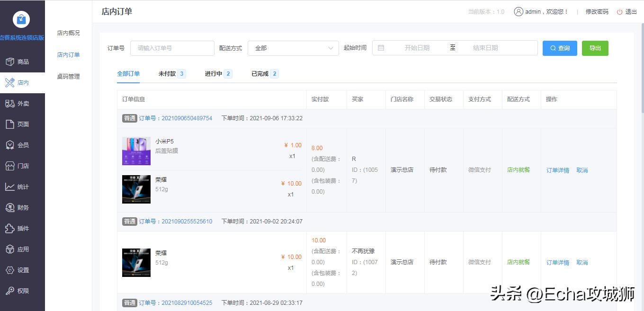Click the 查询 search button
Screen dimensions: 644x311
tap(560, 48)
